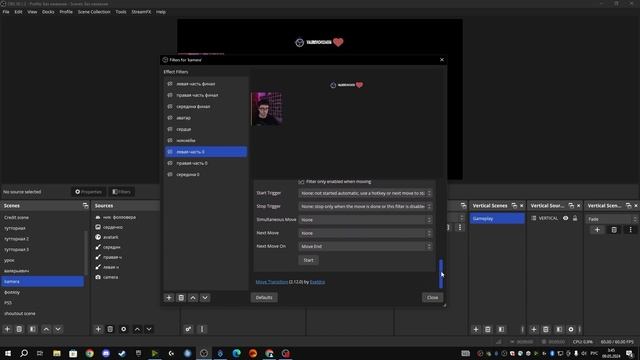Open the StreamFX menu

tap(141, 12)
